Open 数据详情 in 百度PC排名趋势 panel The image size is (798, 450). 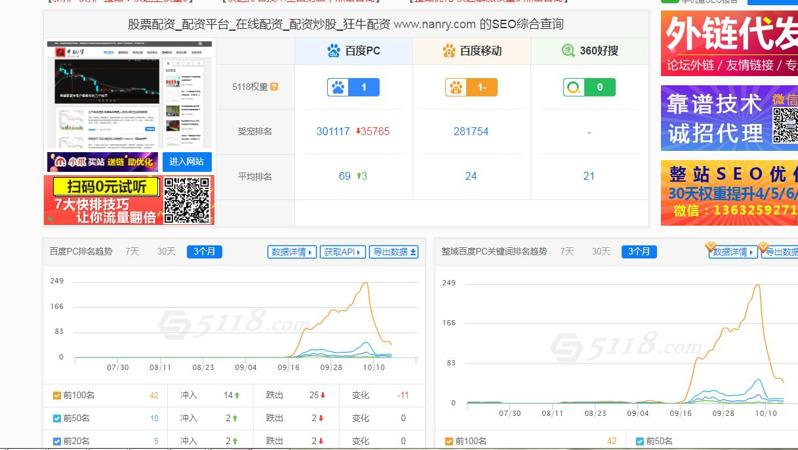(x=292, y=252)
